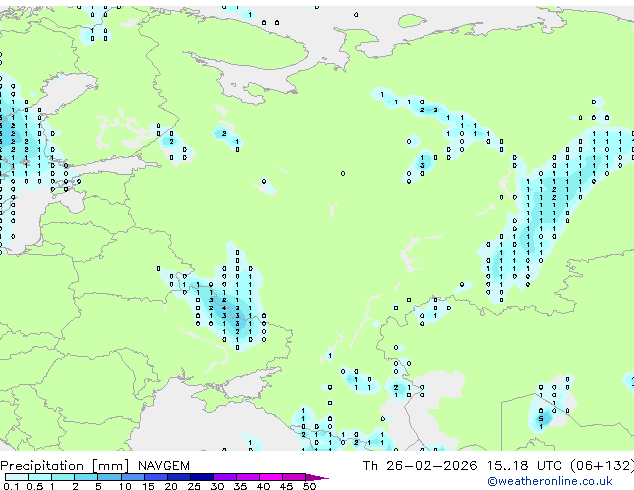Click the 0.1–0.5 mm legend swatch
The image size is (634, 490).
17,477
